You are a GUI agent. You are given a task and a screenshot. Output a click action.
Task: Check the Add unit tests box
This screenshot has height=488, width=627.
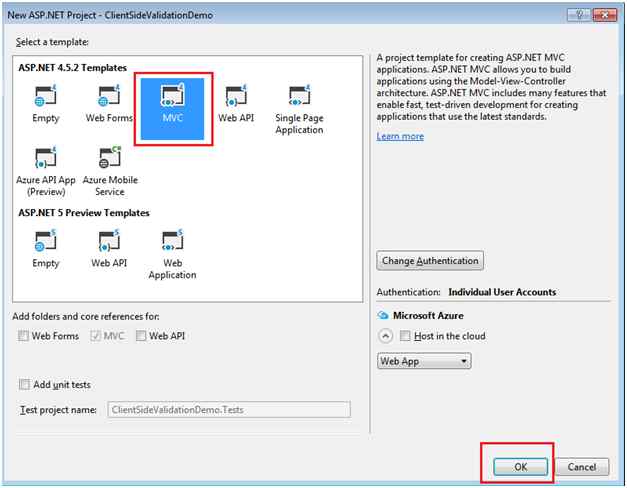(24, 384)
